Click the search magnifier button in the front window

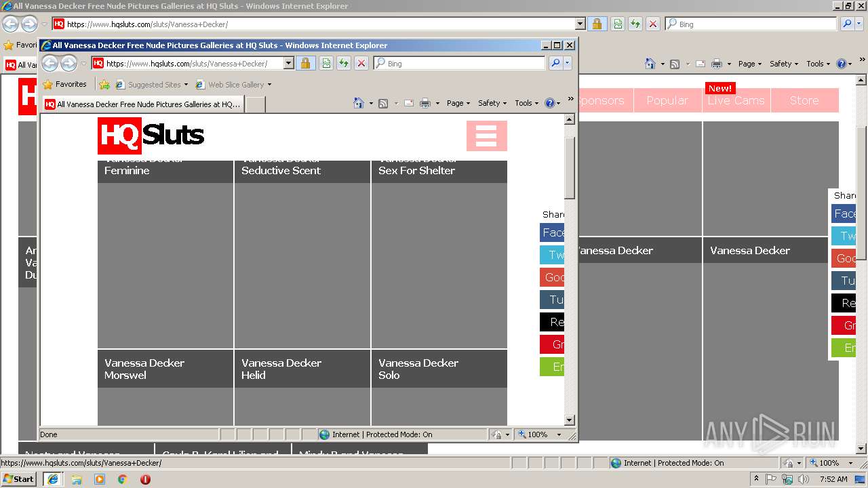coord(555,63)
